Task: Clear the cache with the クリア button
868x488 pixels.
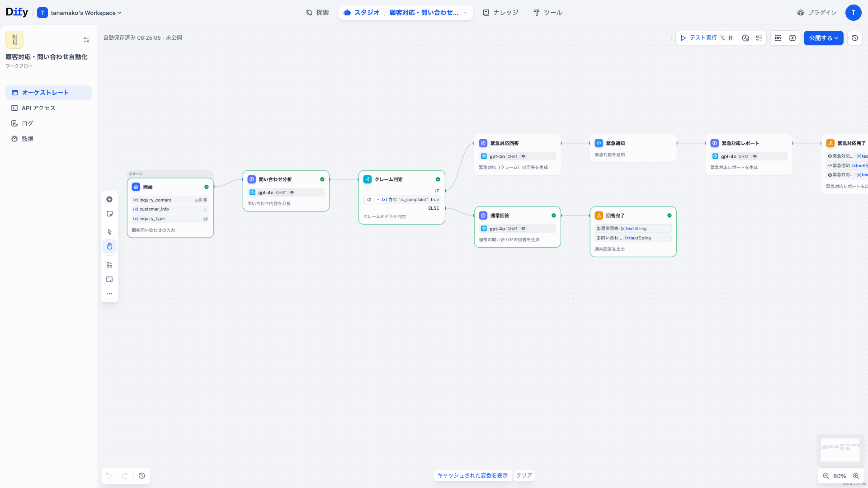Action: click(x=524, y=475)
